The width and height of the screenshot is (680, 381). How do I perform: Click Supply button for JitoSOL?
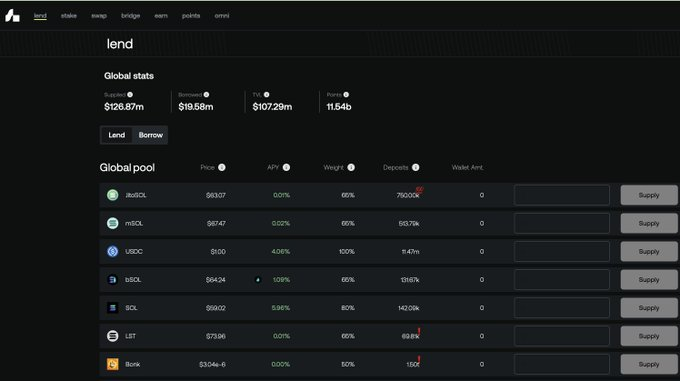coord(649,195)
